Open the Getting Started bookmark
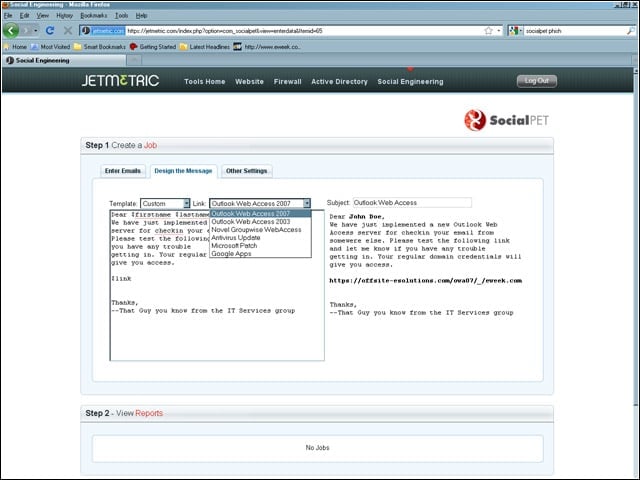 pos(153,47)
